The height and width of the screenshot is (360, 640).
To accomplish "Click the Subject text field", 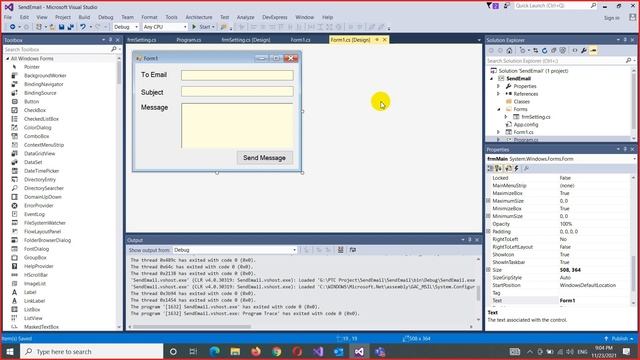I will pos(237,91).
